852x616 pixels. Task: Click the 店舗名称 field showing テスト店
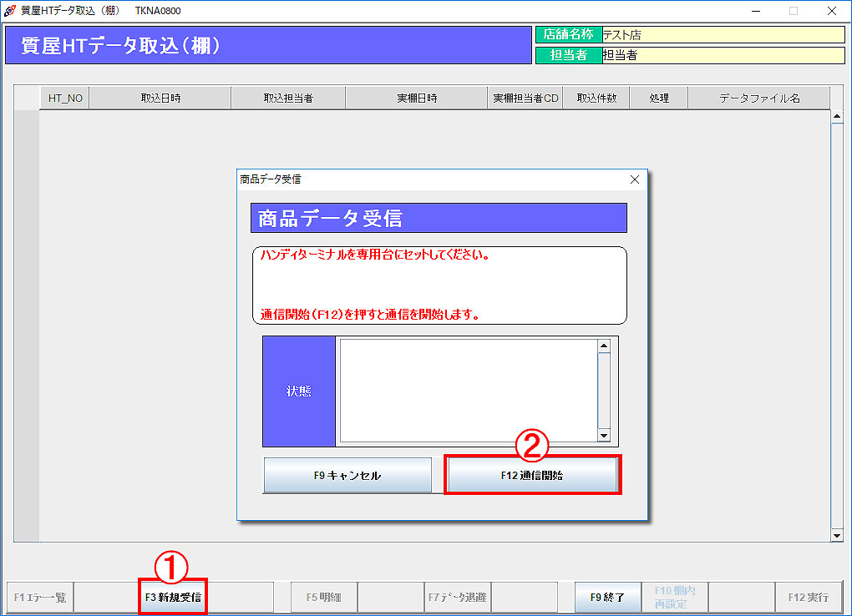(723, 35)
